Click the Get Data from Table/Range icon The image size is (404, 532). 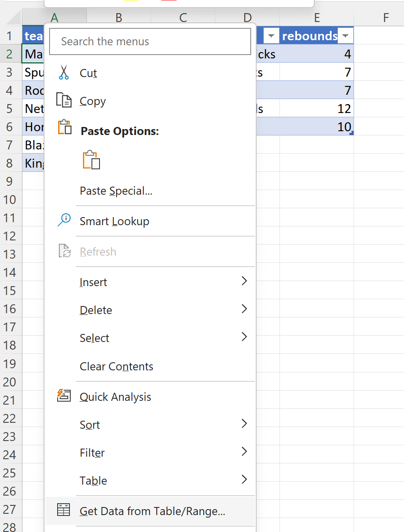click(64, 510)
